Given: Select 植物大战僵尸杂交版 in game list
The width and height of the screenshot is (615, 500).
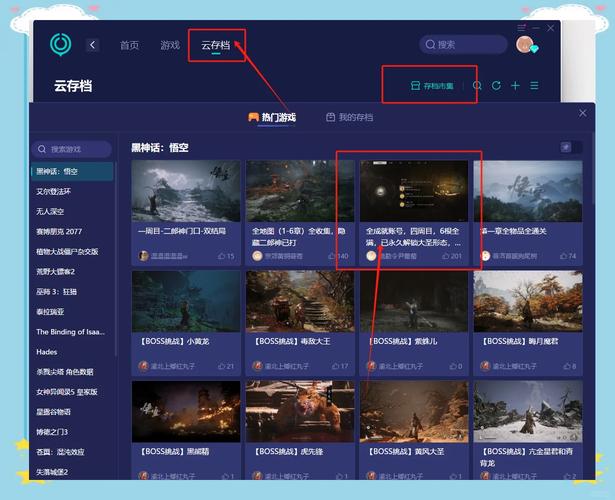Looking at the screenshot, I should click(x=67, y=251).
